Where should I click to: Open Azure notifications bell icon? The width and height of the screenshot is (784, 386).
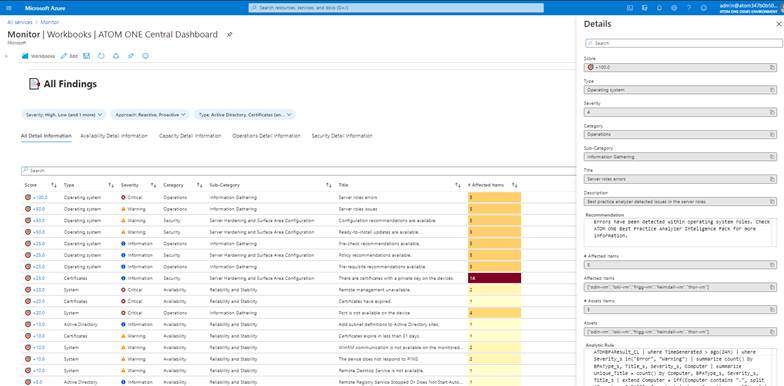tap(659, 8)
